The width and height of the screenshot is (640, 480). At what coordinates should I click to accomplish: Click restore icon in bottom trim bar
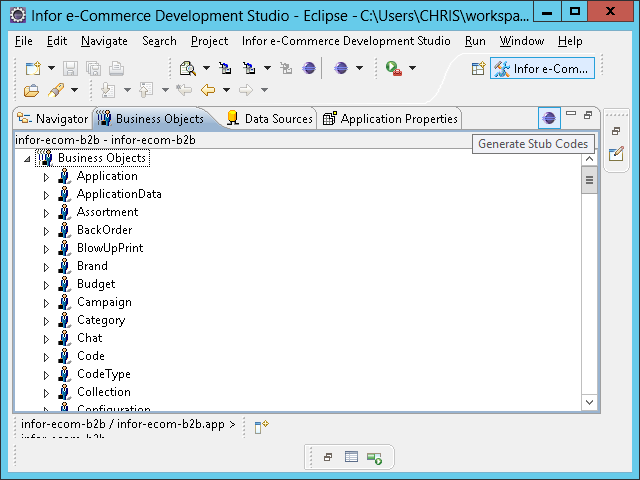(327, 457)
